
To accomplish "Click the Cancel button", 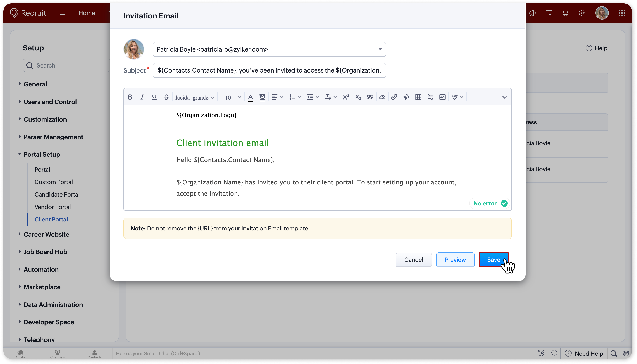I will [x=414, y=259].
